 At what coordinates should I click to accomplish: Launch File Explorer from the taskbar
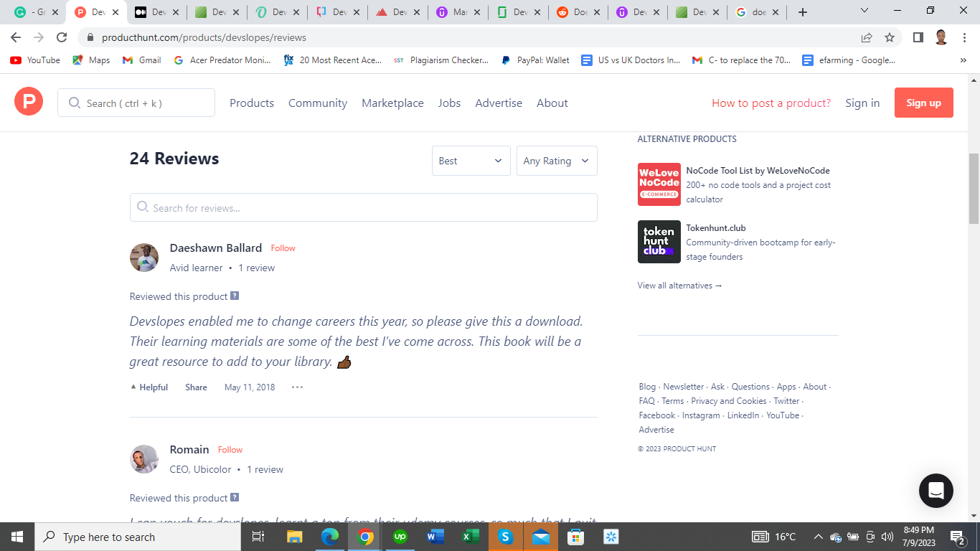click(x=294, y=537)
